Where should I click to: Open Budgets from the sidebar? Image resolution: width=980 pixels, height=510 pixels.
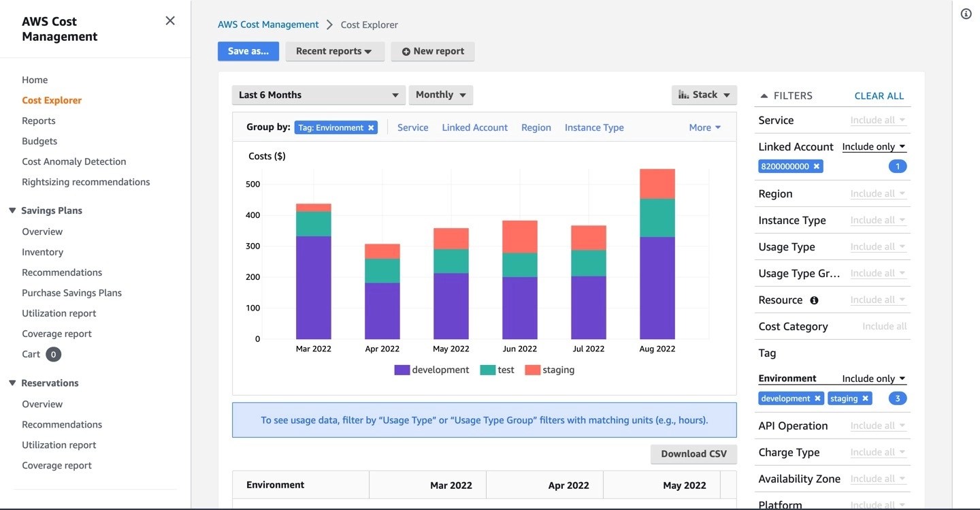[39, 141]
